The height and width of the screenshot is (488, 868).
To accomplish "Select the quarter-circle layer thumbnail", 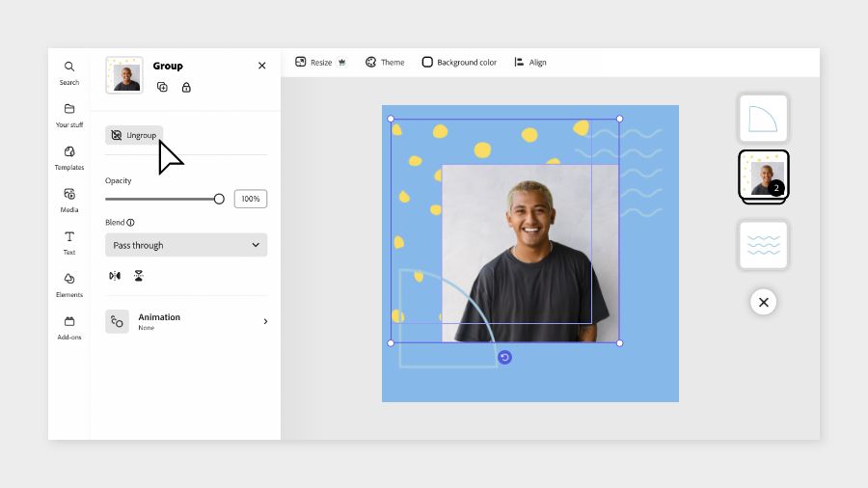I will [764, 119].
